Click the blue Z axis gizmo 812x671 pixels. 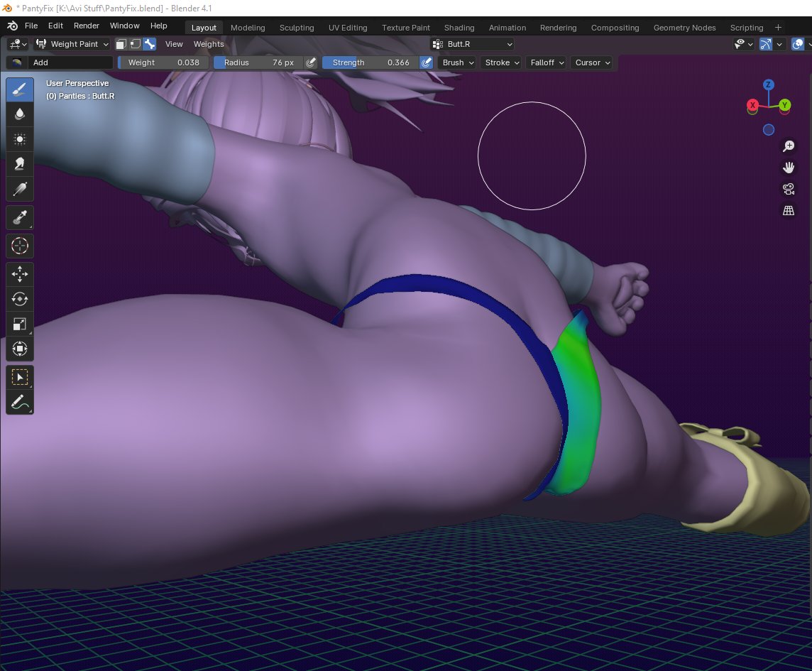769,84
